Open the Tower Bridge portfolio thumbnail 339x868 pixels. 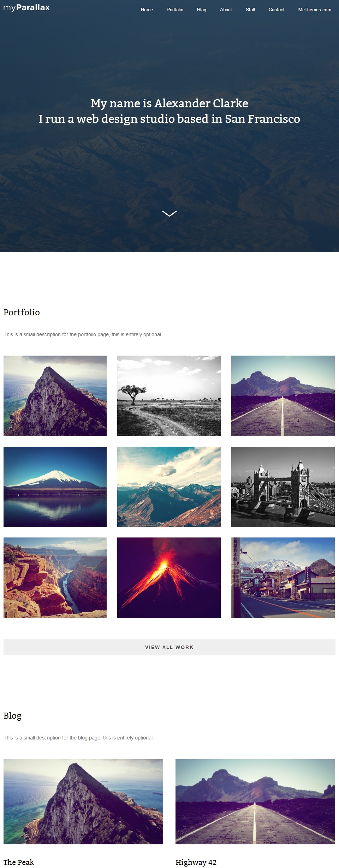(283, 487)
